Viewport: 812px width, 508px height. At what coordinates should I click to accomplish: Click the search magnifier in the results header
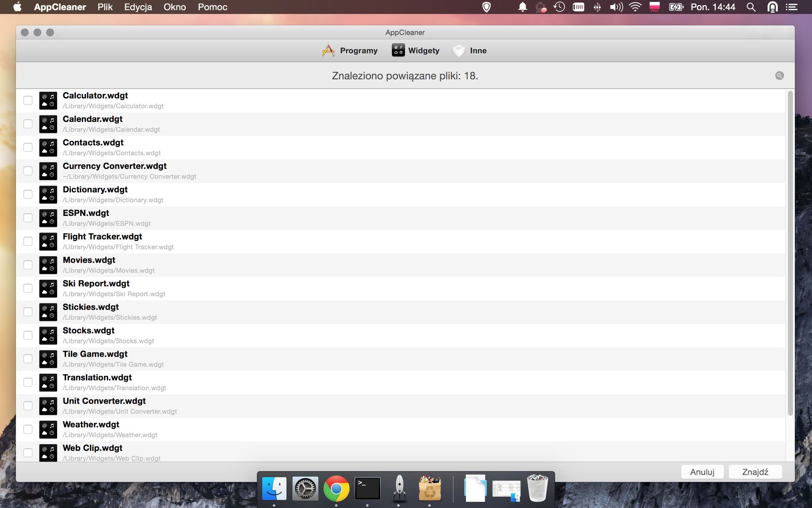[779, 76]
